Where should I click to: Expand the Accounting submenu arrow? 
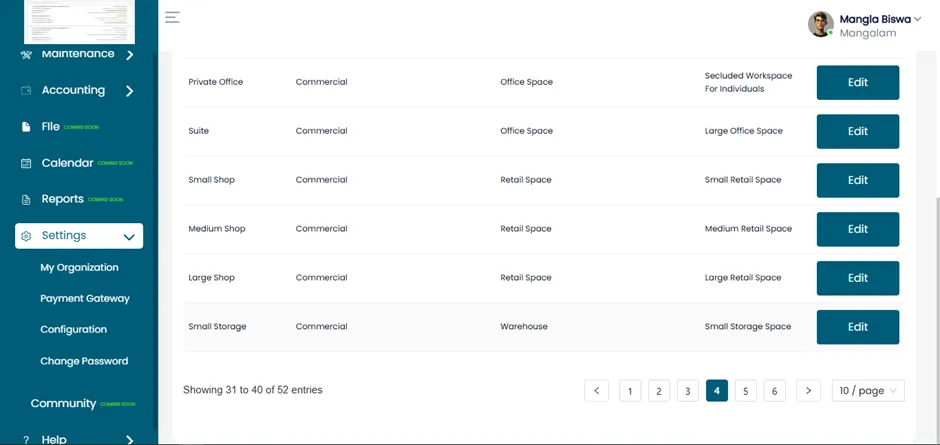129,91
